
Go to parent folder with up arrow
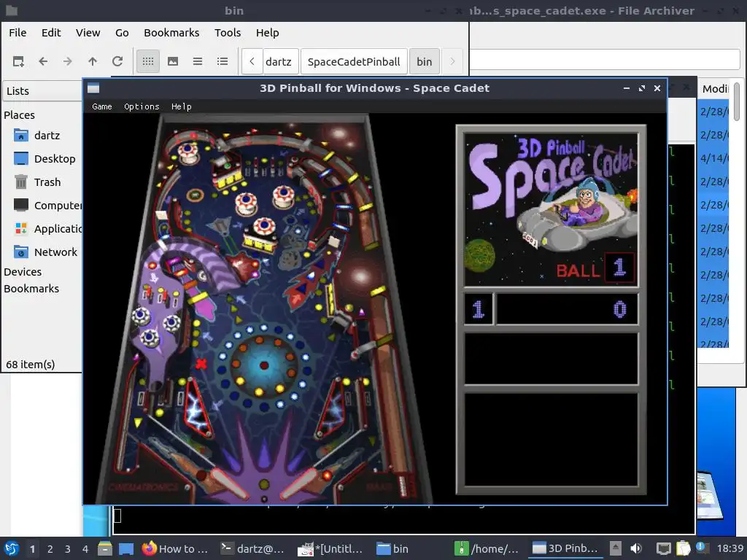click(93, 61)
